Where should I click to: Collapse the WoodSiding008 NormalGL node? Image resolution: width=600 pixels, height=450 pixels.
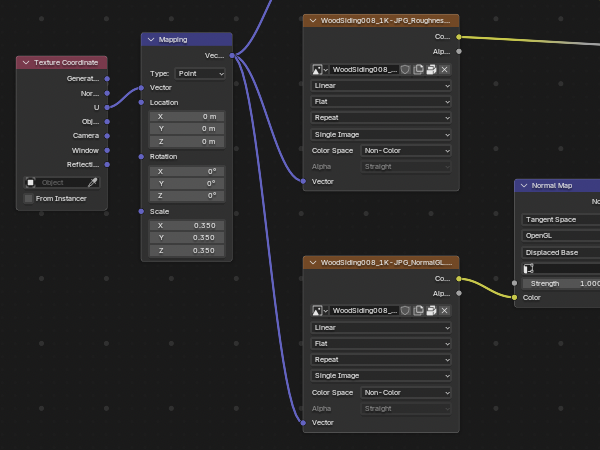[x=313, y=262]
